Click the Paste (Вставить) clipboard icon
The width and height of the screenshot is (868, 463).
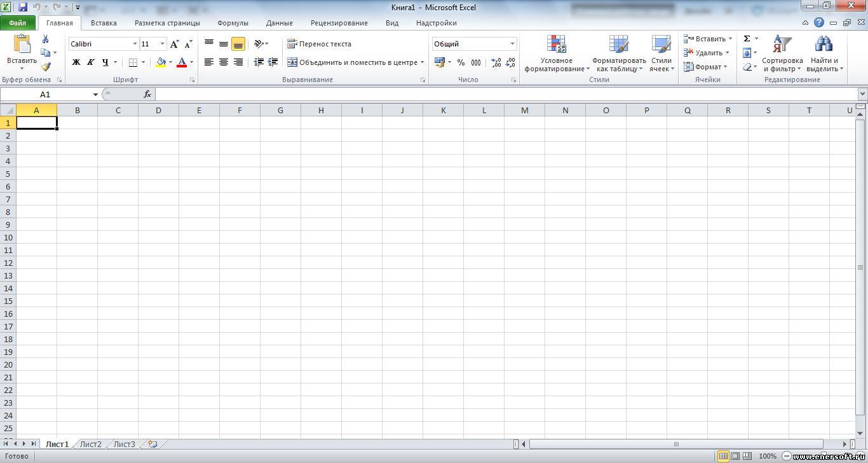tap(22, 44)
